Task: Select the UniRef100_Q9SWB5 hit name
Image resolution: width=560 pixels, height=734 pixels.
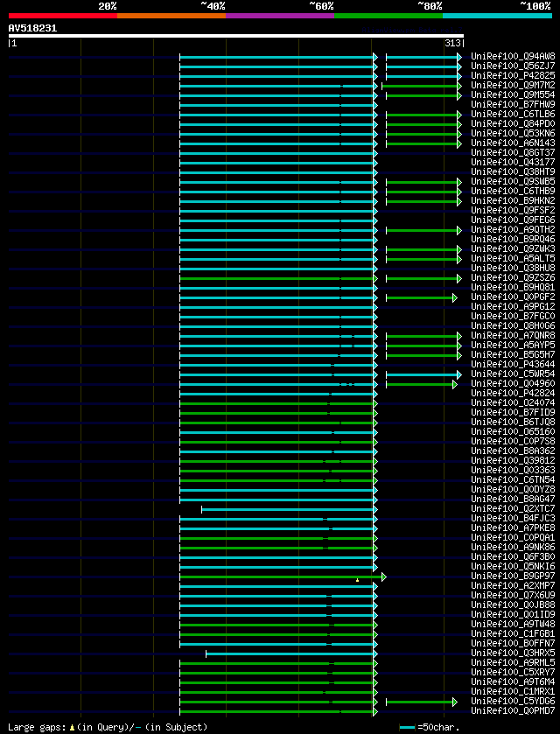Action: 513,182
